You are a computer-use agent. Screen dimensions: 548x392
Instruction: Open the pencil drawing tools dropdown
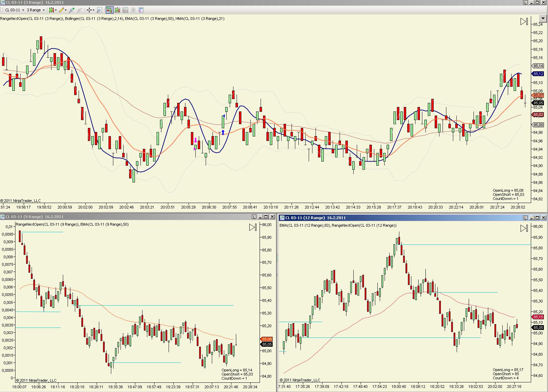[x=62, y=10]
